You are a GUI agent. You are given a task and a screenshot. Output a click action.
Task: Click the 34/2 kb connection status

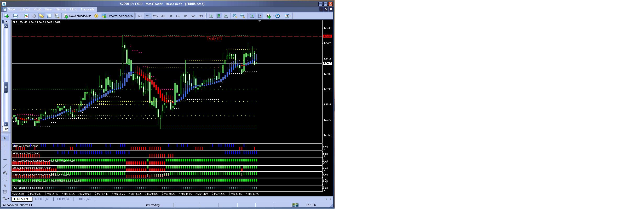tap(311, 205)
